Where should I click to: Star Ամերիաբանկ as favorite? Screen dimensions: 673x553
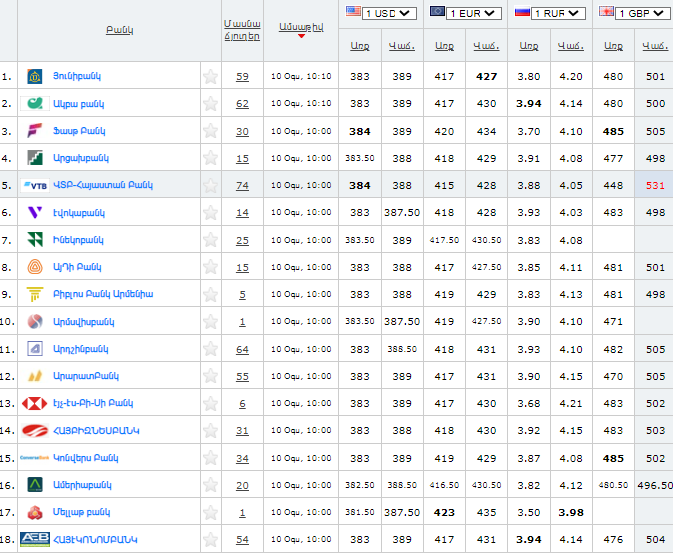[x=210, y=485]
